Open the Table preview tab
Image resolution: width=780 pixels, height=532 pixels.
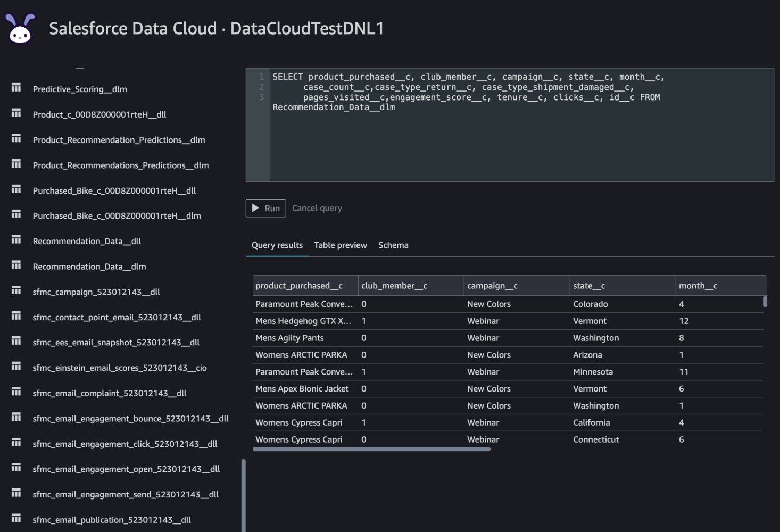(341, 245)
